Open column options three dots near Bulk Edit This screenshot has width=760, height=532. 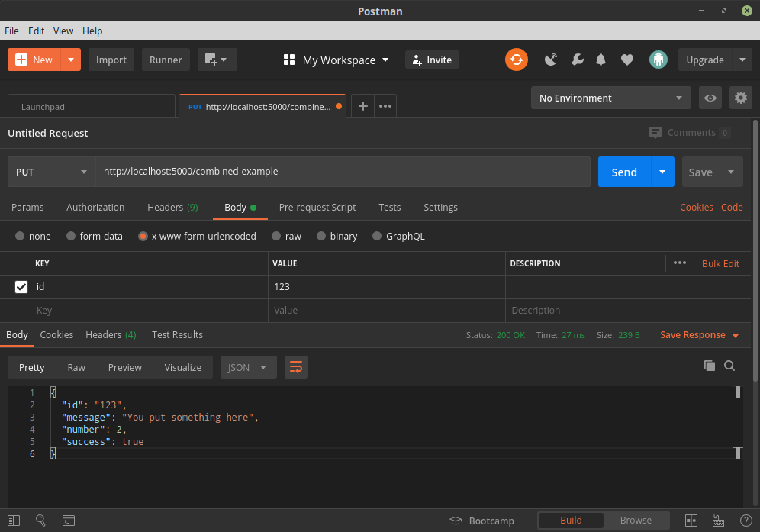click(680, 263)
